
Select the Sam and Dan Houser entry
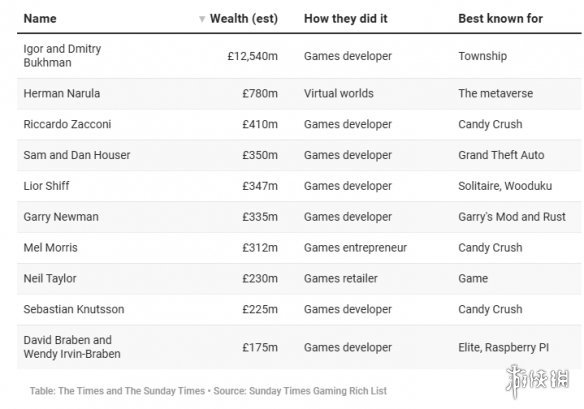coord(77,155)
